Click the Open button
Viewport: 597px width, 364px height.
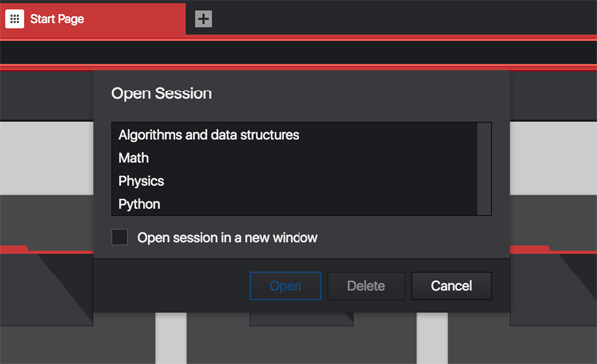286,286
